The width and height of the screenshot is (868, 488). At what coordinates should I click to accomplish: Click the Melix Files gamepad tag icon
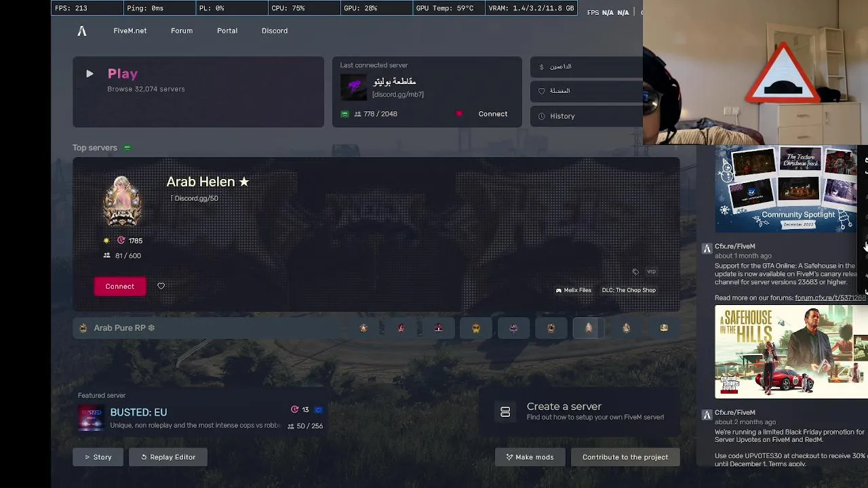point(559,290)
